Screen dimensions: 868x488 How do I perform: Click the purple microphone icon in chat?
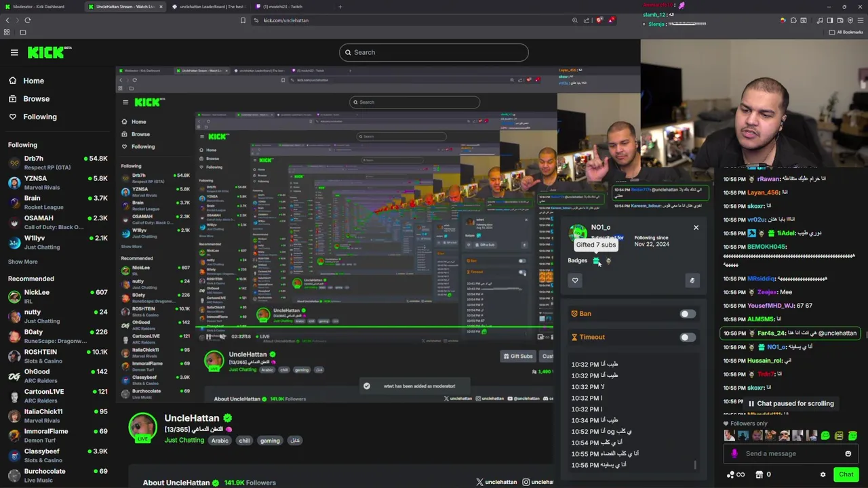(734, 454)
